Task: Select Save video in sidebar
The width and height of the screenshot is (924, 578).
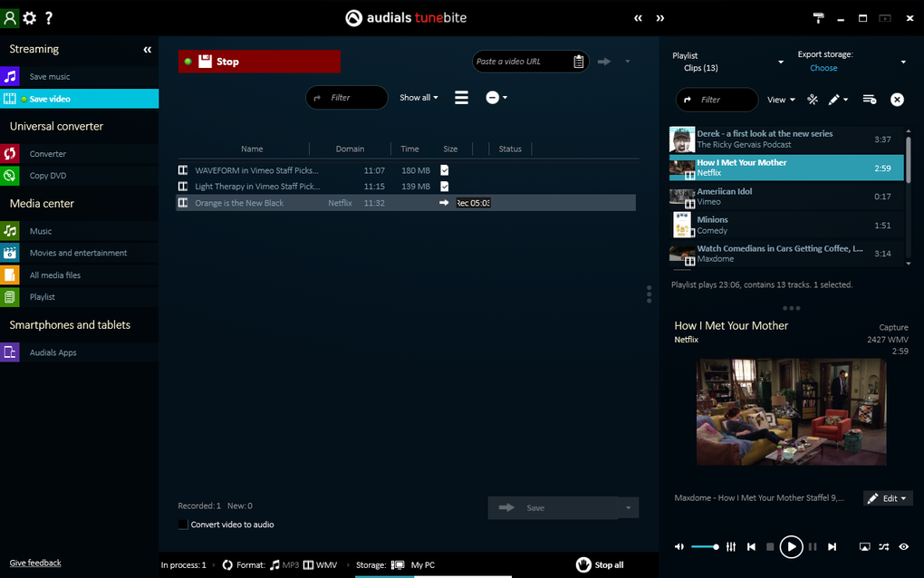Action: (79, 99)
